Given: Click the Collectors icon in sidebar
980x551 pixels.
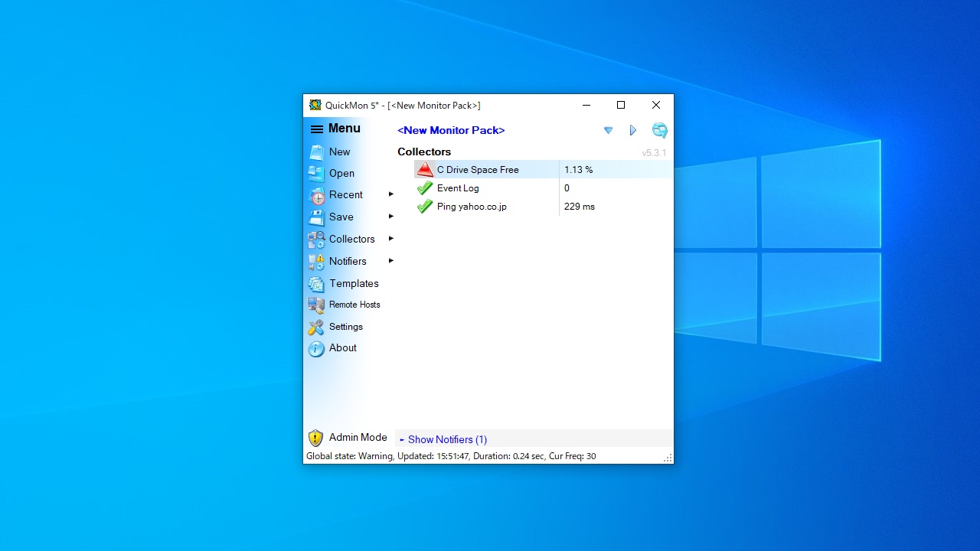Looking at the screenshot, I should [x=316, y=240].
